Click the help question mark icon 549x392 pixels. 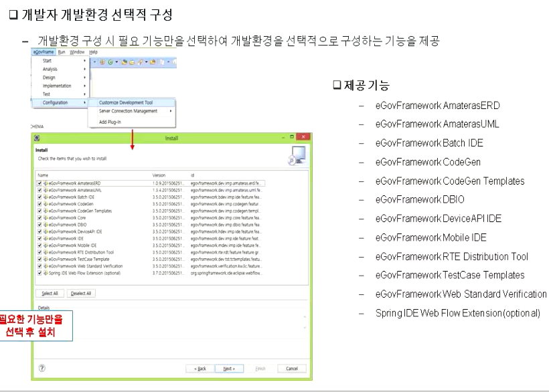(42, 368)
